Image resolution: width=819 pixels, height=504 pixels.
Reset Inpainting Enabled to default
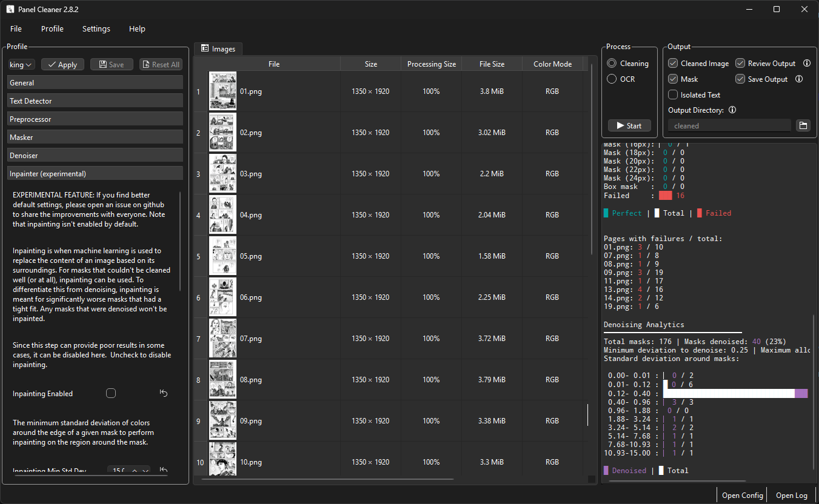163,393
